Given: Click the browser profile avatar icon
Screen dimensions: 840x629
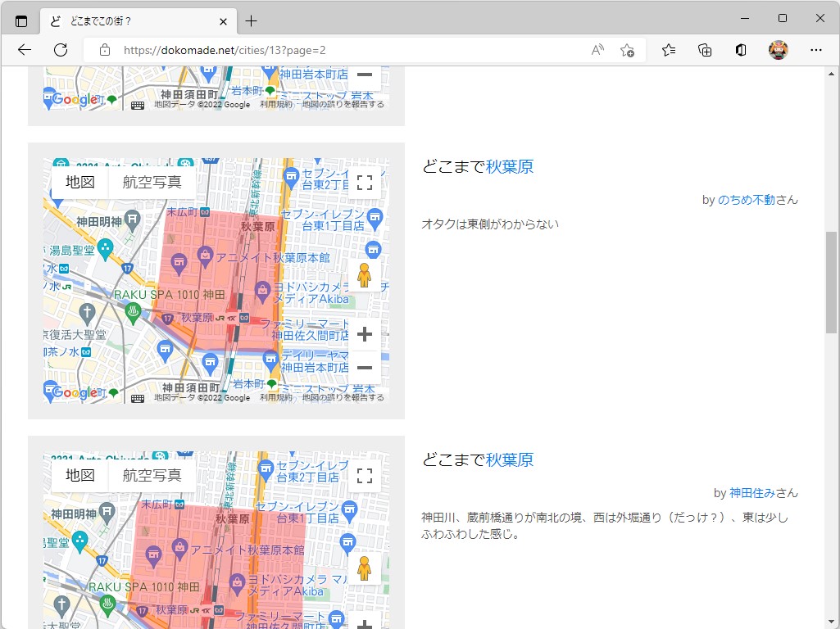Looking at the screenshot, I should [777, 49].
